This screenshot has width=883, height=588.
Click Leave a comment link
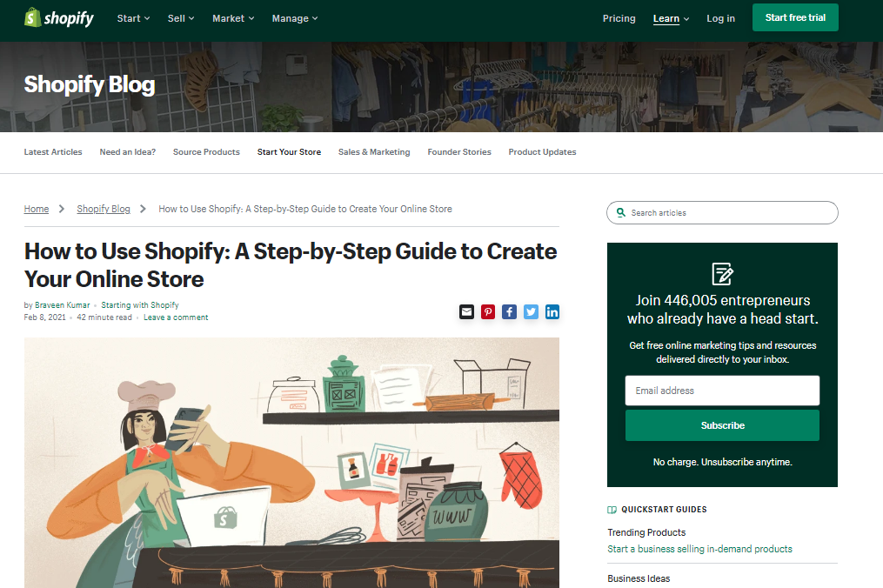176,317
